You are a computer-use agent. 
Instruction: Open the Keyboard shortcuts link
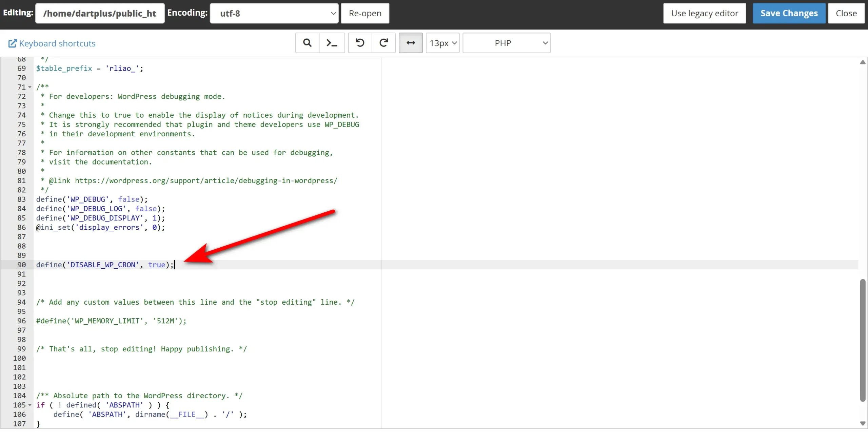point(57,43)
